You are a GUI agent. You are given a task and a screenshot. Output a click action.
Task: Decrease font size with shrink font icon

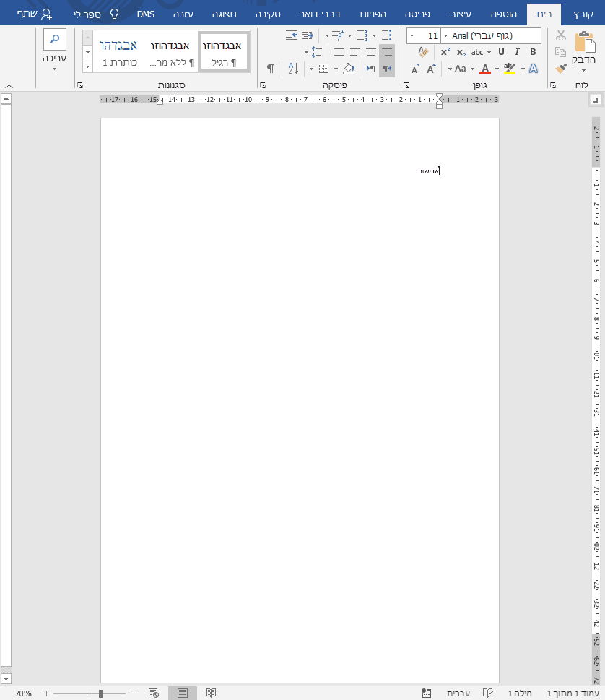click(x=415, y=69)
